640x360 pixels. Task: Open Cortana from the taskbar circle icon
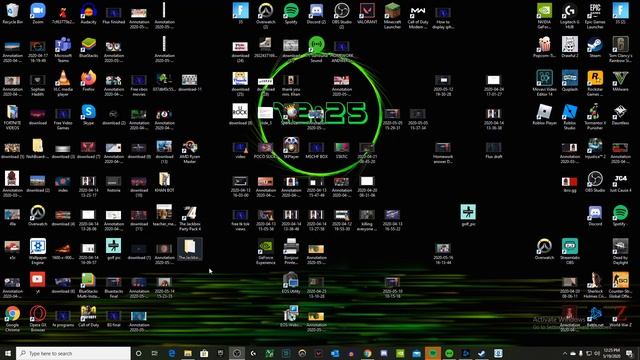(138, 353)
